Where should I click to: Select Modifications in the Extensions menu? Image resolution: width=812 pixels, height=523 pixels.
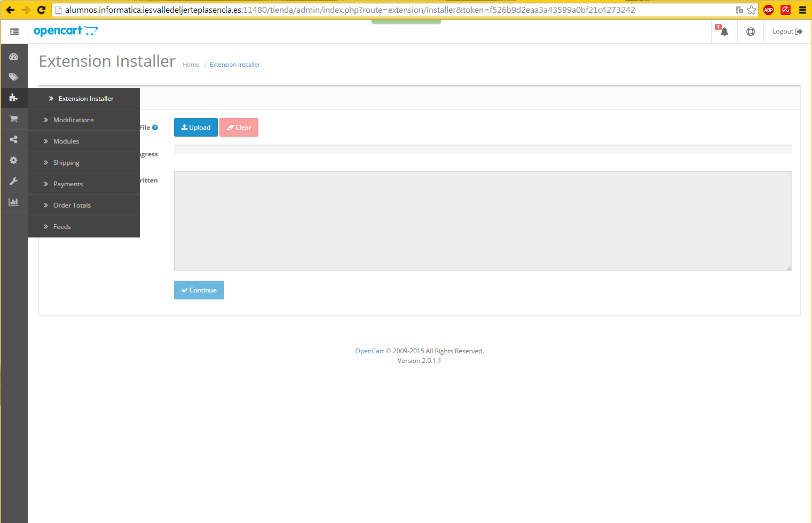tap(74, 120)
